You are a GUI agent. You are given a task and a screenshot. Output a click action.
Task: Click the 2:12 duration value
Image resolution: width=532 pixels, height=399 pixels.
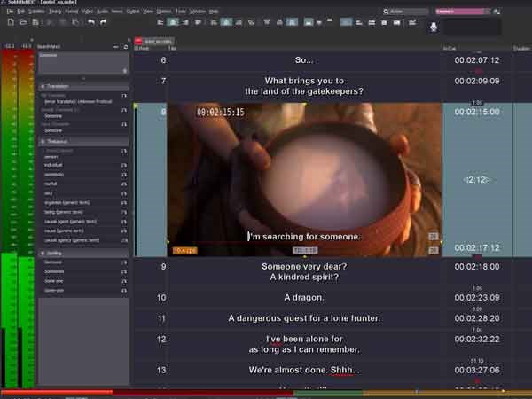point(477,180)
